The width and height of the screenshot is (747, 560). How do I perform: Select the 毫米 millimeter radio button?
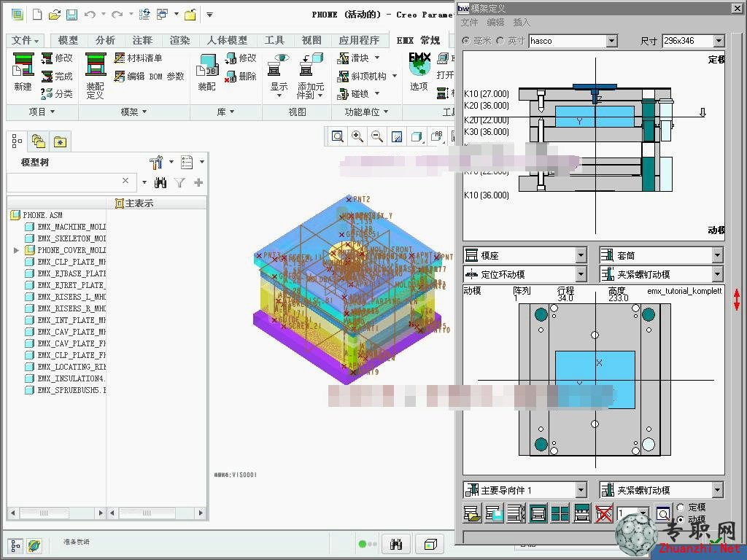coord(466,41)
